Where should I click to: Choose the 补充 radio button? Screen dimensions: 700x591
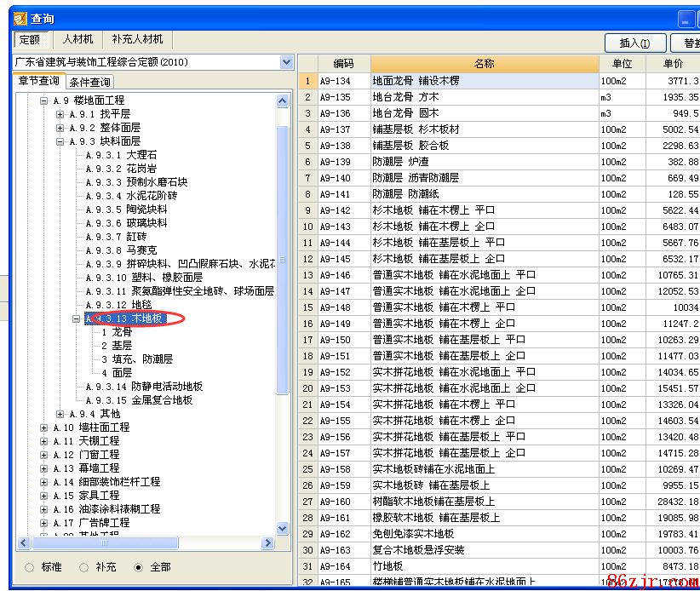83,567
